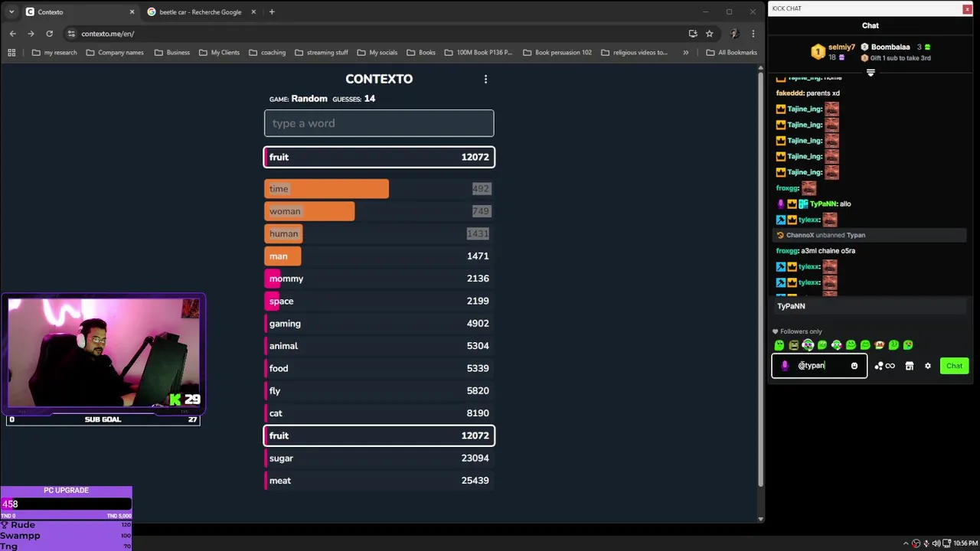
Task: Open the All Bookmarks folder
Action: [x=731, y=53]
